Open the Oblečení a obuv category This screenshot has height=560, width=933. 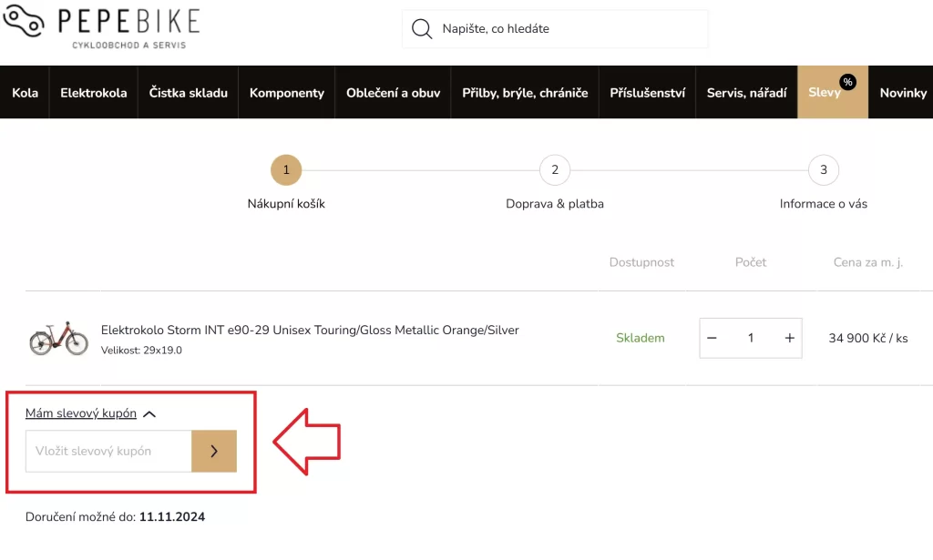(393, 93)
